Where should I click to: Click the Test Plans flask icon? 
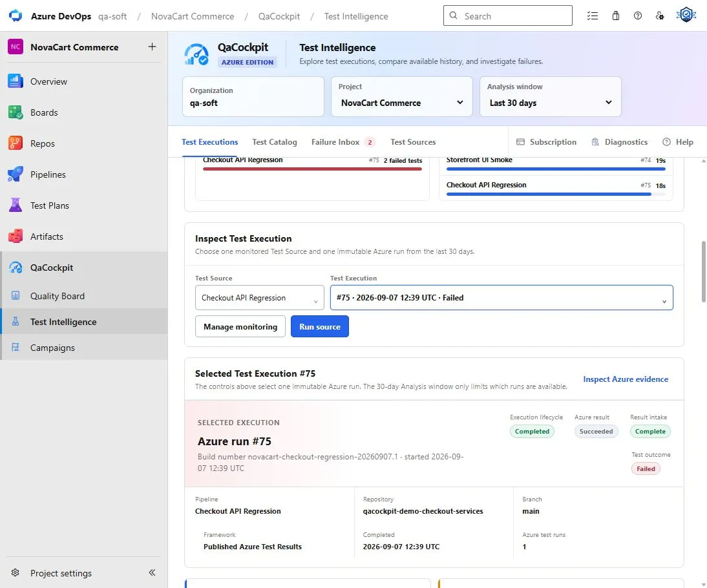click(x=16, y=205)
